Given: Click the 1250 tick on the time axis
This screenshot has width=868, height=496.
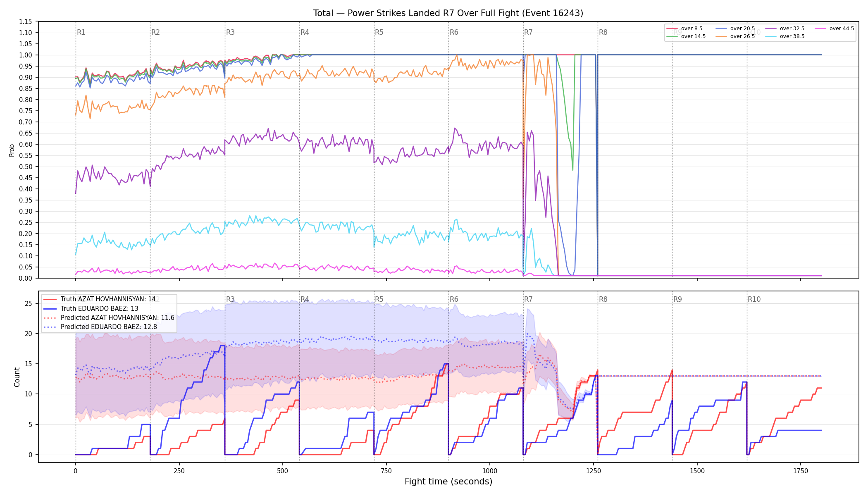Looking at the screenshot, I should tap(594, 471).
